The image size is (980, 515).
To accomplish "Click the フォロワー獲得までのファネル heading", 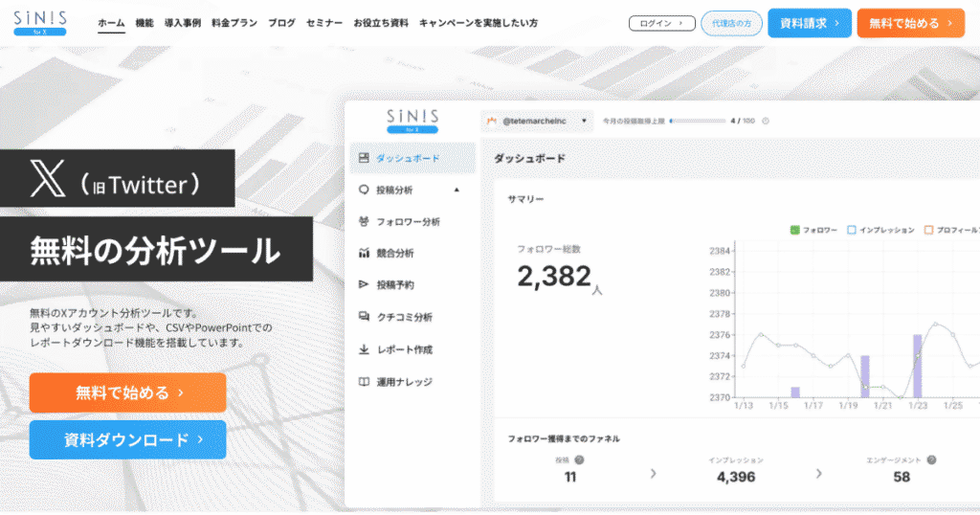I will [x=564, y=438].
